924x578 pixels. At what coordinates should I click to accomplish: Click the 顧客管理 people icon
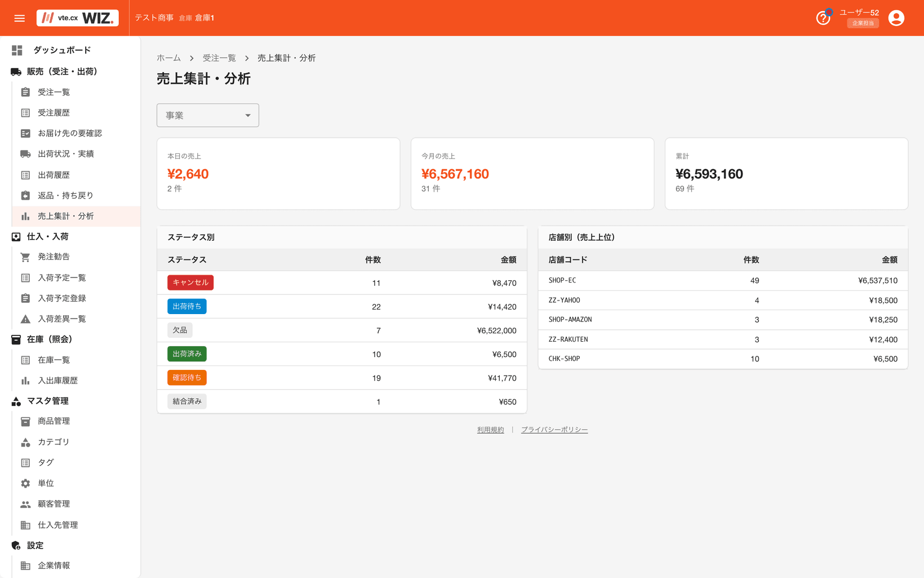25,504
